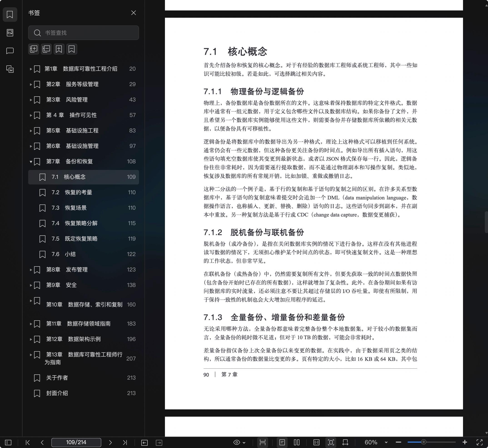The width and height of the screenshot is (488, 448).
Task: Go to first page
Action: pos(28,442)
